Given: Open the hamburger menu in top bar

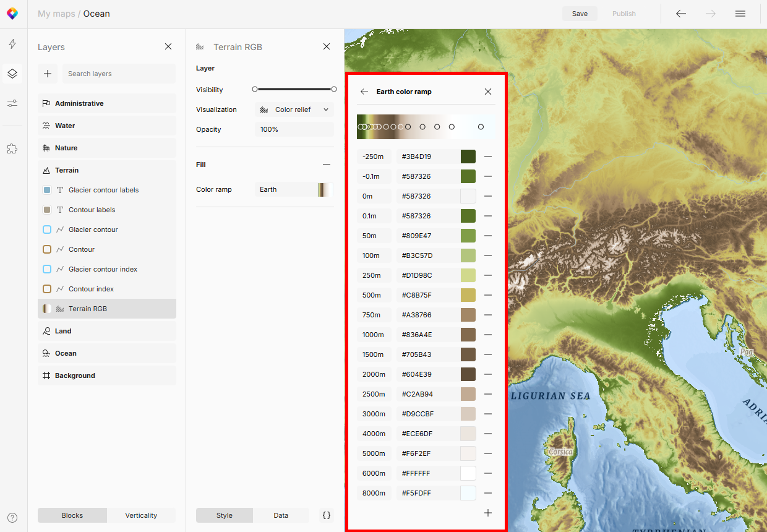Looking at the screenshot, I should [x=740, y=14].
